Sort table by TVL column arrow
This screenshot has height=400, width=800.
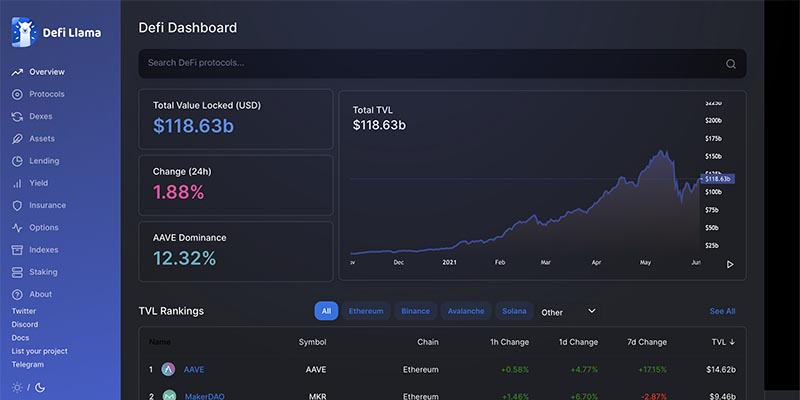[732, 342]
